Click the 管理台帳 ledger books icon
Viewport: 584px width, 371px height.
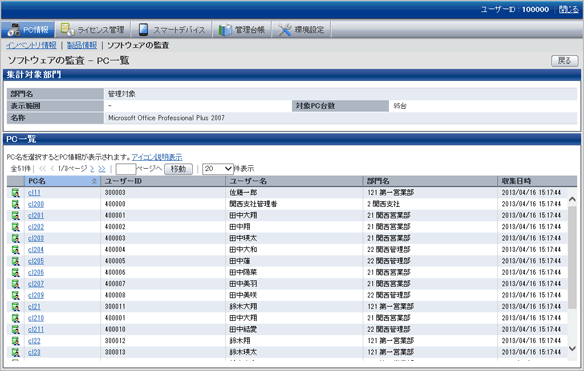point(225,29)
